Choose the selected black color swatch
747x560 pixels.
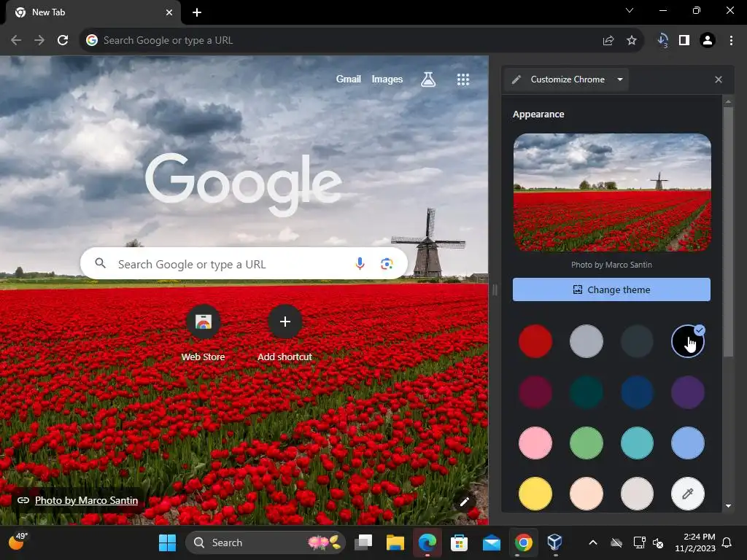(x=688, y=341)
